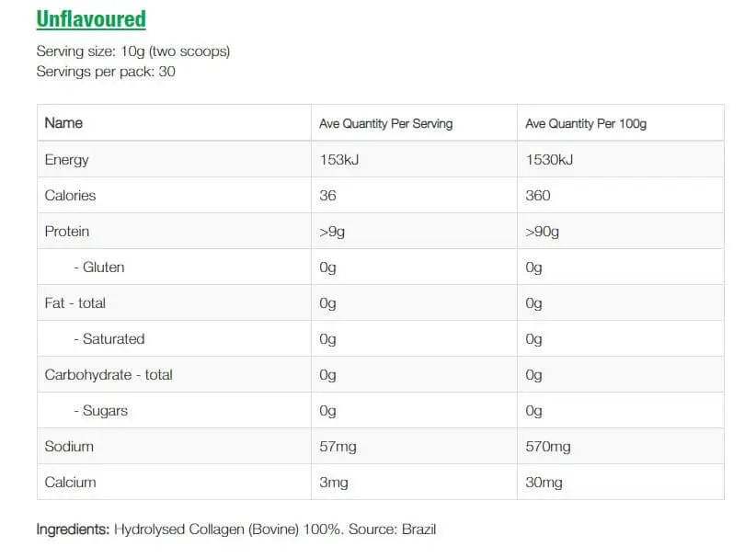Click the Ave Quantity Per 100g header
This screenshot has height=558, width=756.
coord(586,123)
